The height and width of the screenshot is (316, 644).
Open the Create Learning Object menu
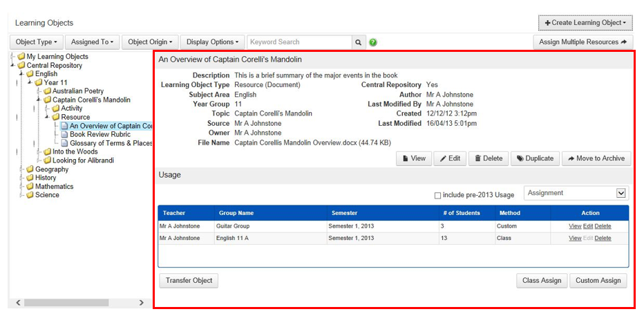585,23
